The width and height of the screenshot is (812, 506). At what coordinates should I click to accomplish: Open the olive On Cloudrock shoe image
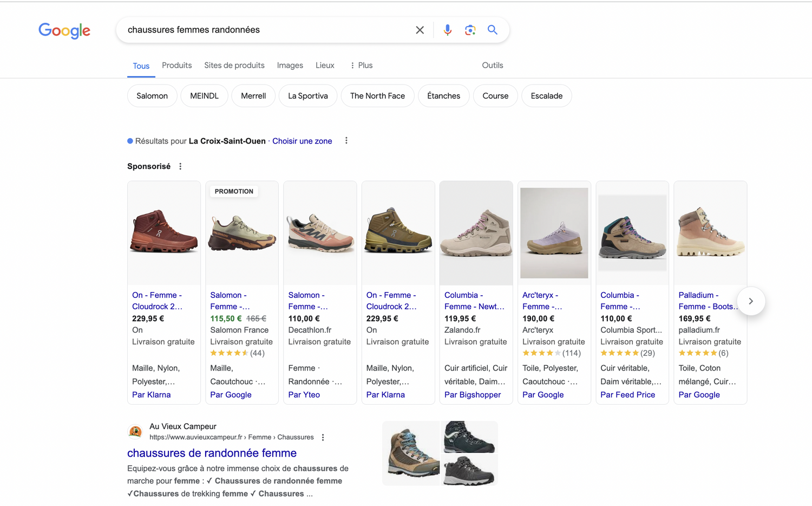click(x=398, y=233)
